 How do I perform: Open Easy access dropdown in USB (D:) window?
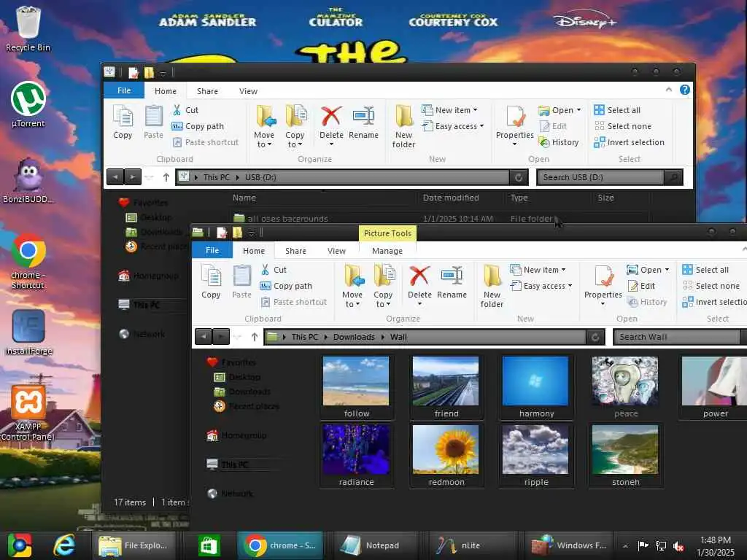pos(453,126)
